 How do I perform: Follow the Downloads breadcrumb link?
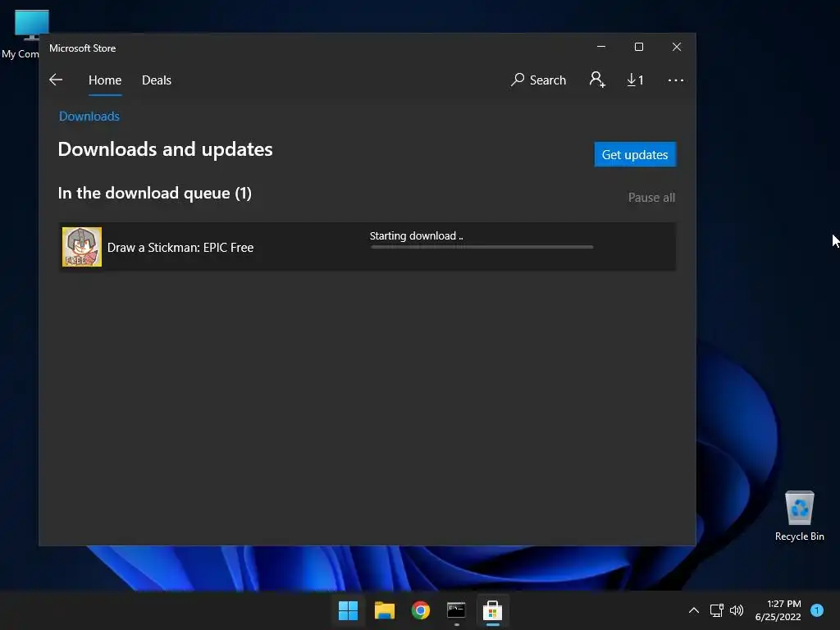pos(89,116)
